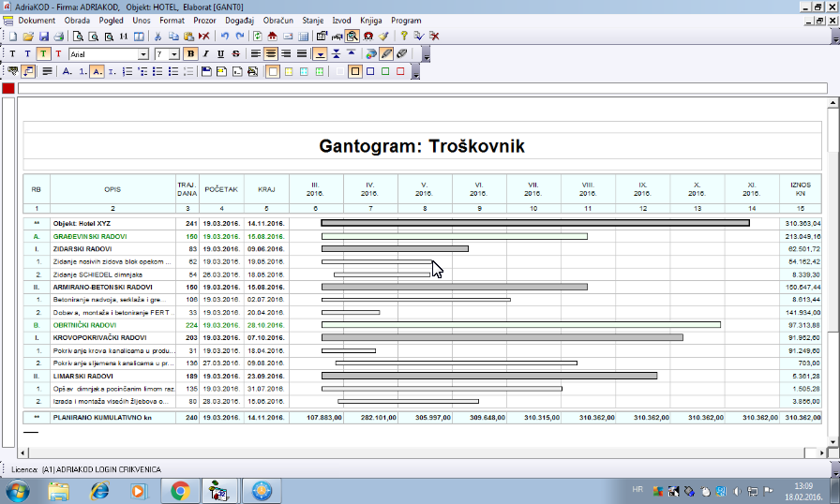Set vertical alignment to bottom

click(x=320, y=54)
